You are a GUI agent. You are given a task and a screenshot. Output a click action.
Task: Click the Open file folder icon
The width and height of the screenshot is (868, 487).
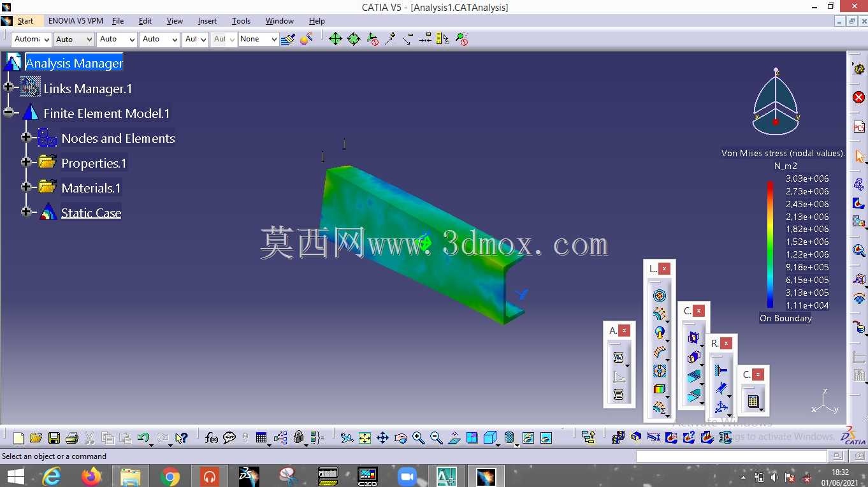pos(36,438)
